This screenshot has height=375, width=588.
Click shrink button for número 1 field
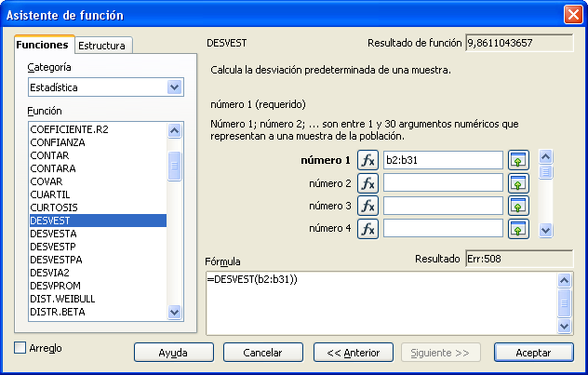518,160
